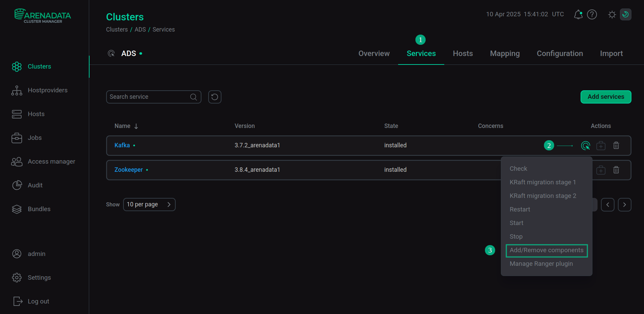Open the admin profile page

pyautogui.click(x=36, y=254)
